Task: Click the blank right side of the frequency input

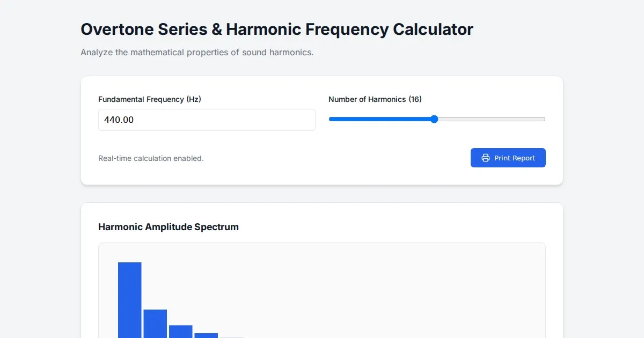Action: coord(268,120)
